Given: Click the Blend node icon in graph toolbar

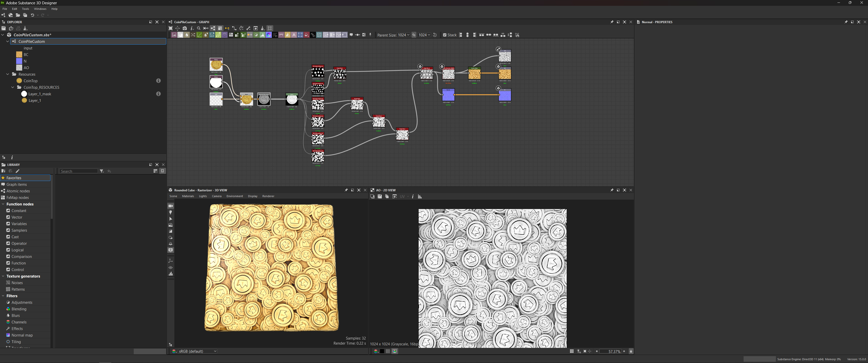Looking at the screenshot, I should pyautogui.click(x=181, y=35).
